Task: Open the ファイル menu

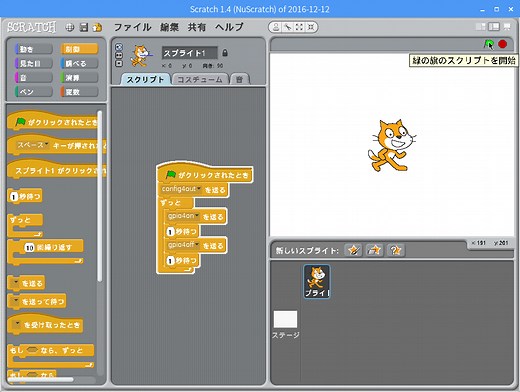Action: tap(132, 27)
